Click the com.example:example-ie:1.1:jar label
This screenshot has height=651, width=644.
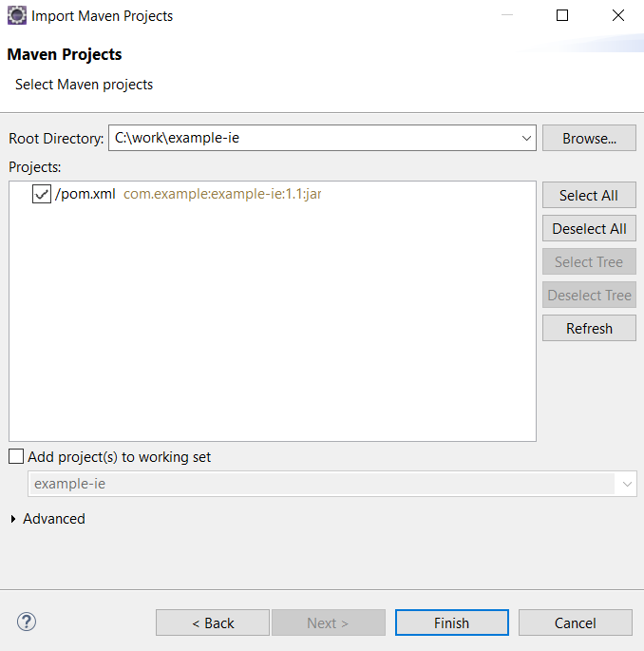tap(222, 194)
